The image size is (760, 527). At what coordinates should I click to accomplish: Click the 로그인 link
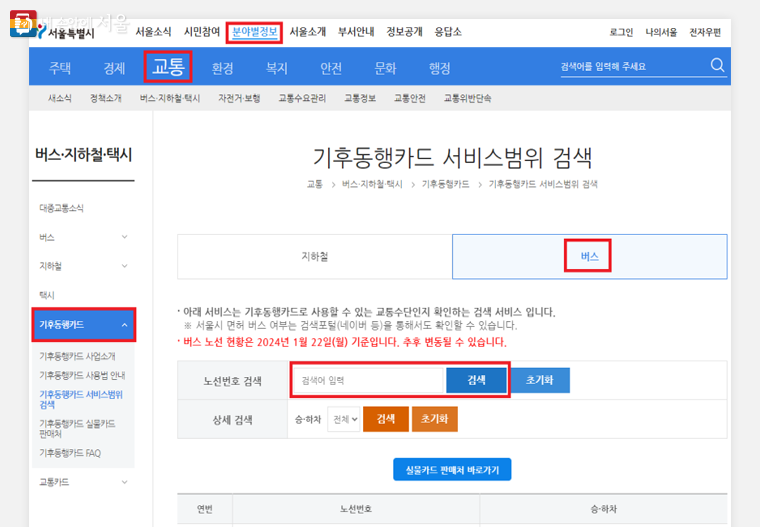621,32
